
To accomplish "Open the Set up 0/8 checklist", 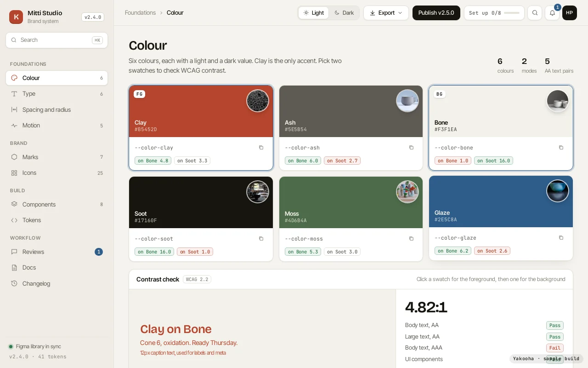I will (x=494, y=13).
